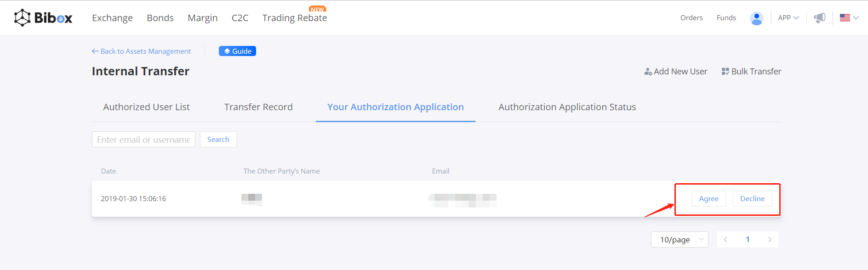Decline the authorization request
The height and width of the screenshot is (270, 868).
pyautogui.click(x=752, y=198)
